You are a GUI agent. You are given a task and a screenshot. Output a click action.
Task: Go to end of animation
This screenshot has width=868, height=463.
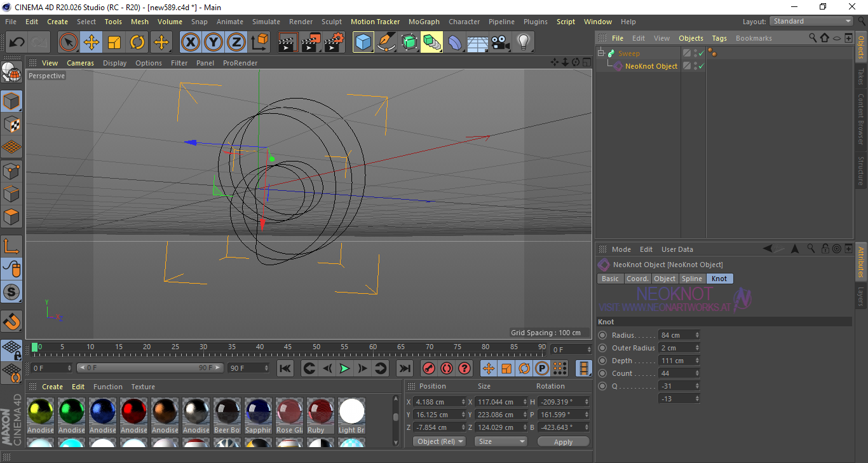404,368
